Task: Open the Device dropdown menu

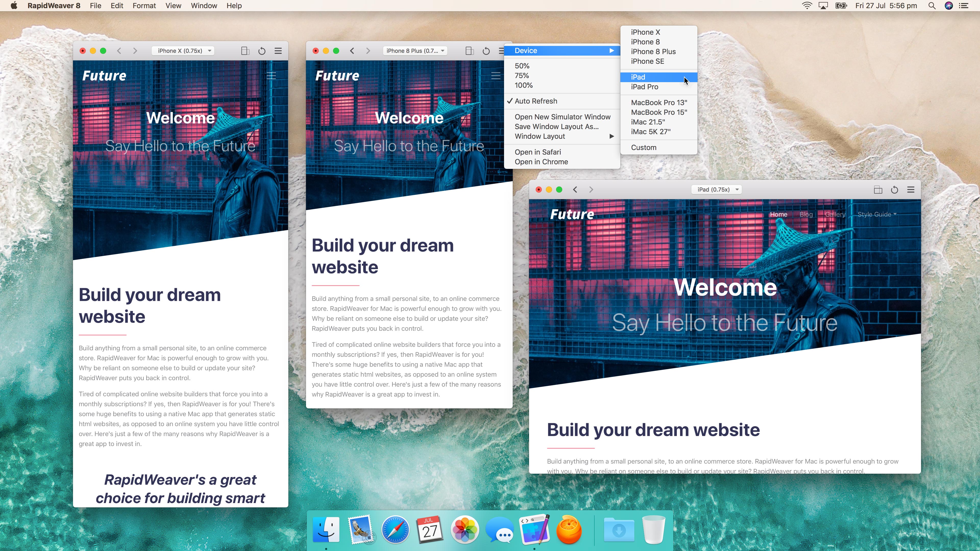Action: (560, 51)
